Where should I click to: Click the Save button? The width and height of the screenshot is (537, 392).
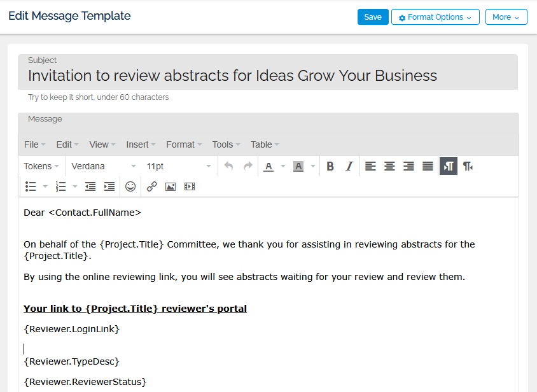[373, 17]
